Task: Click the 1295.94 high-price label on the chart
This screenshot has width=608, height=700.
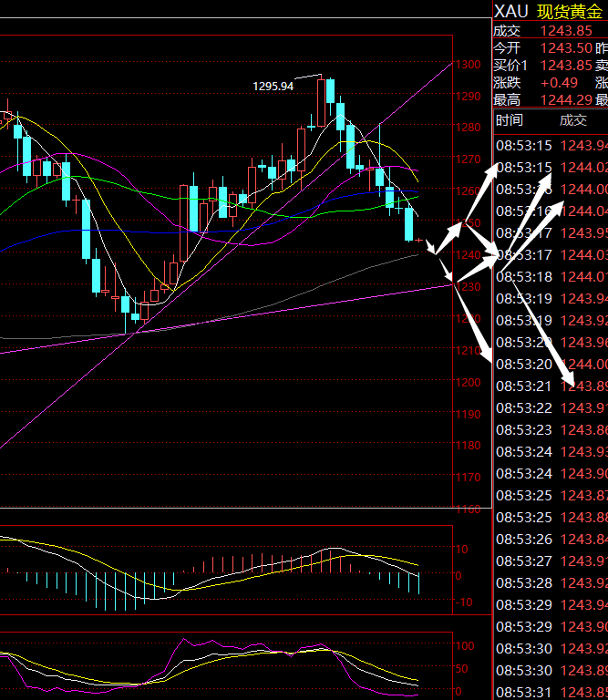Action: point(273,87)
